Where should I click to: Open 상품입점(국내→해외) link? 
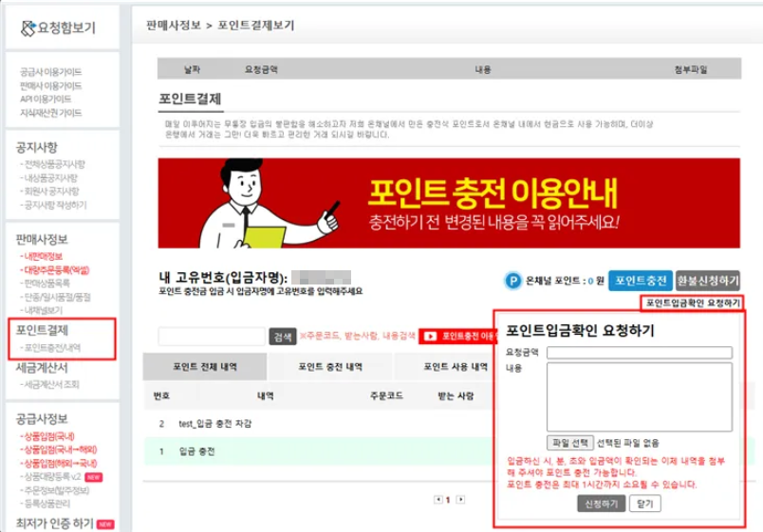pyautogui.click(x=59, y=449)
